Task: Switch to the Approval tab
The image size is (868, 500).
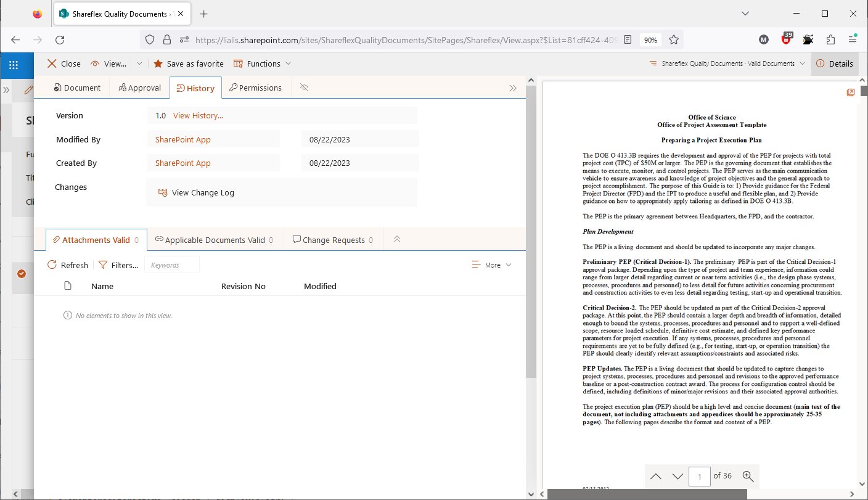Action: pyautogui.click(x=140, y=88)
